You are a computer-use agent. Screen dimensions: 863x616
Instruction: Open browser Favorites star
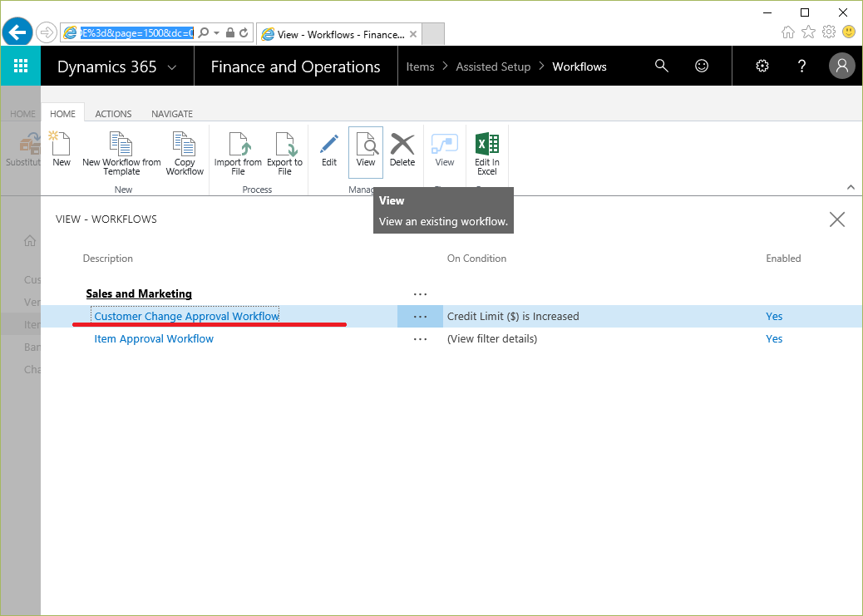coord(808,32)
